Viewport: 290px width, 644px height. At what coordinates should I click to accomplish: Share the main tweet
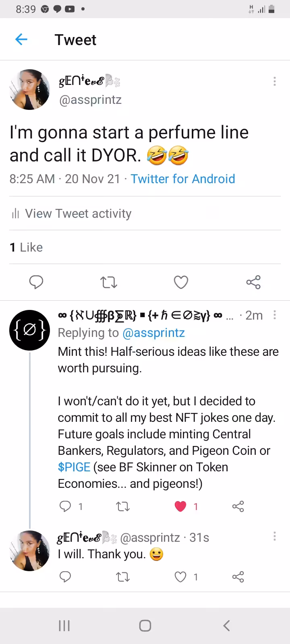[x=253, y=282]
